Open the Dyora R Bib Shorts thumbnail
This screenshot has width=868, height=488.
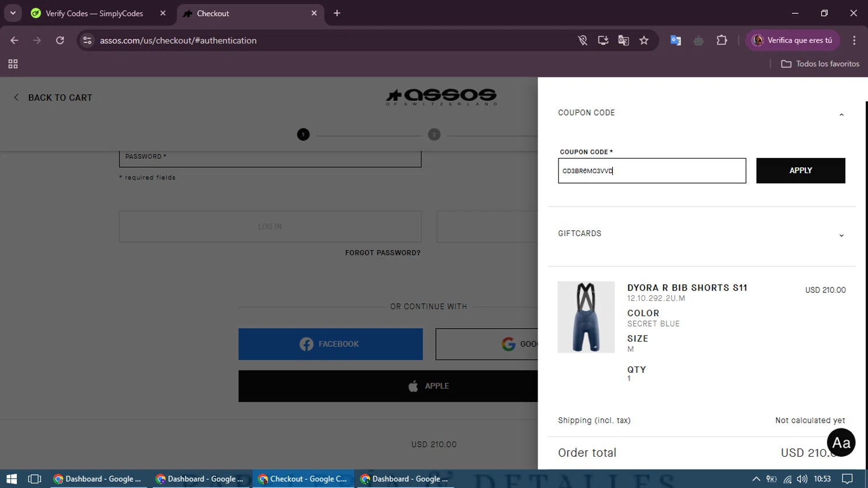pyautogui.click(x=586, y=317)
